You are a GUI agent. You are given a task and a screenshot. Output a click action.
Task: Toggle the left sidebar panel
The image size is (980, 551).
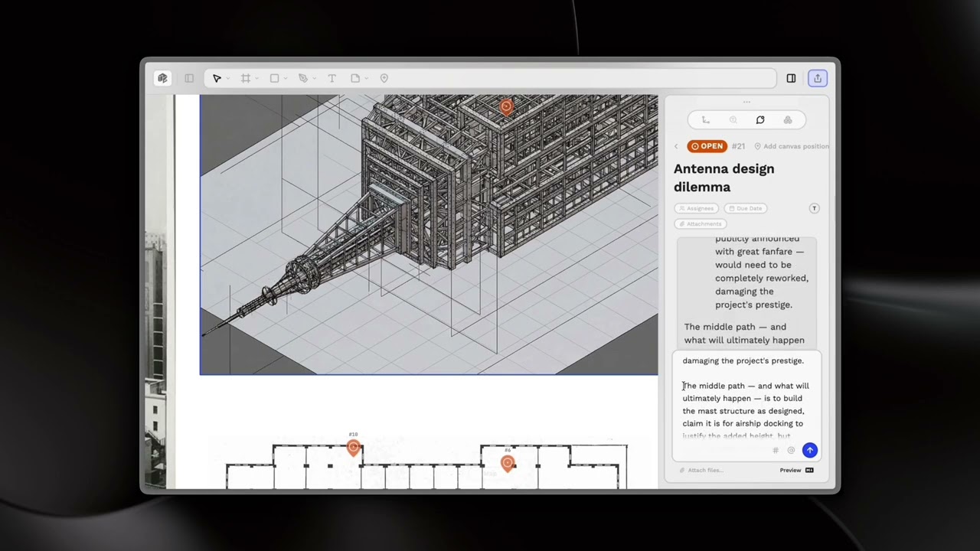tap(189, 78)
